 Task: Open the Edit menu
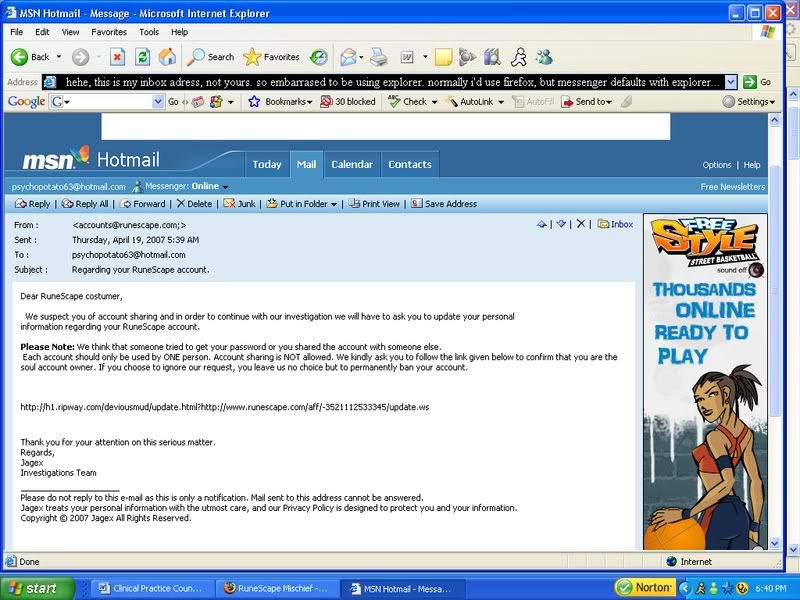pos(42,32)
